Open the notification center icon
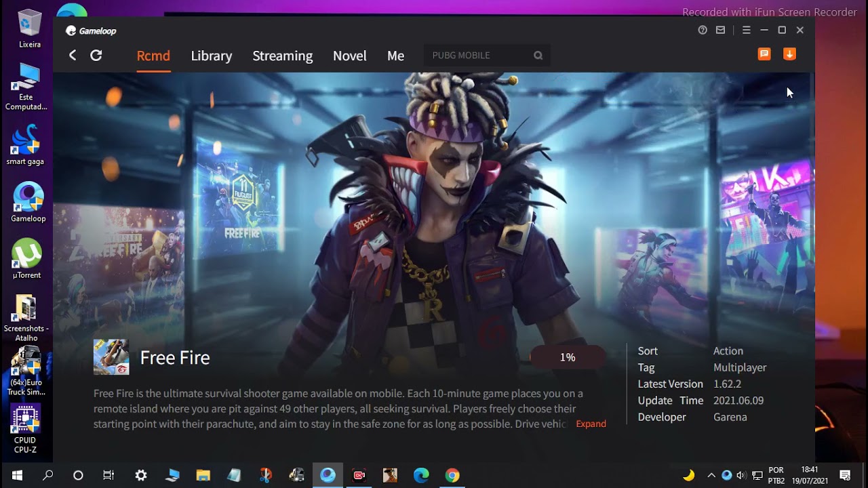Viewport: 868px width, 488px height. coord(845,475)
